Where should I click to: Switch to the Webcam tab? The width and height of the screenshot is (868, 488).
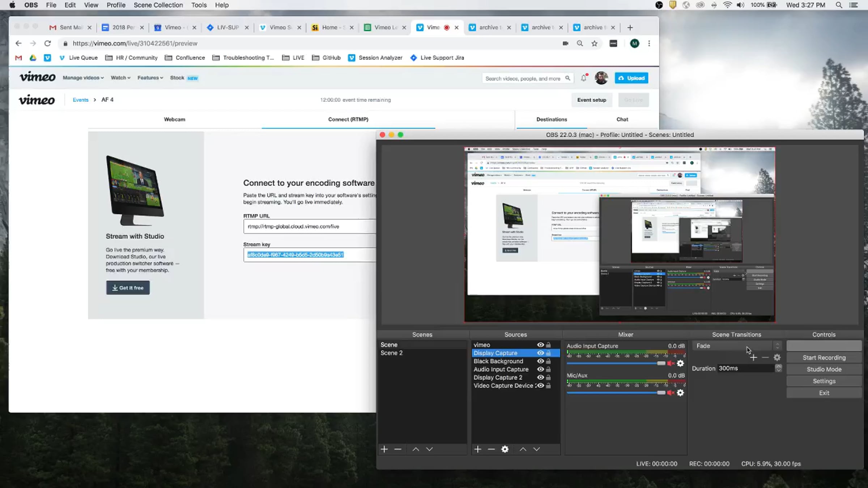[174, 119]
